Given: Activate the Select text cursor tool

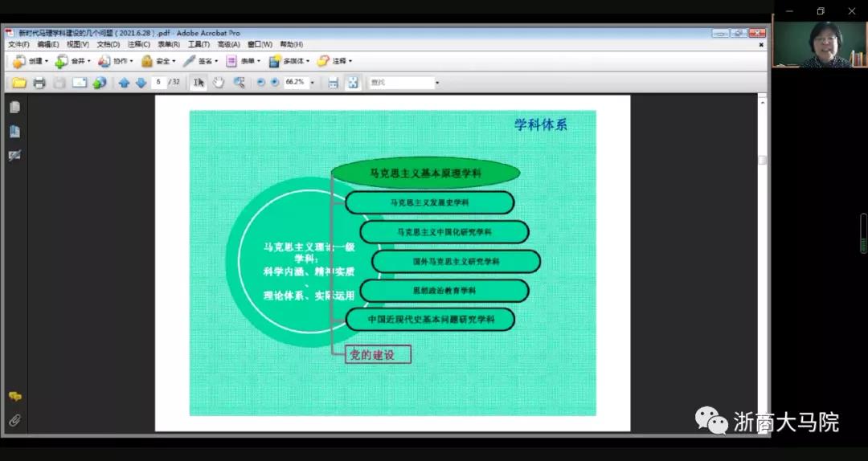Looking at the screenshot, I should pos(198,83).
